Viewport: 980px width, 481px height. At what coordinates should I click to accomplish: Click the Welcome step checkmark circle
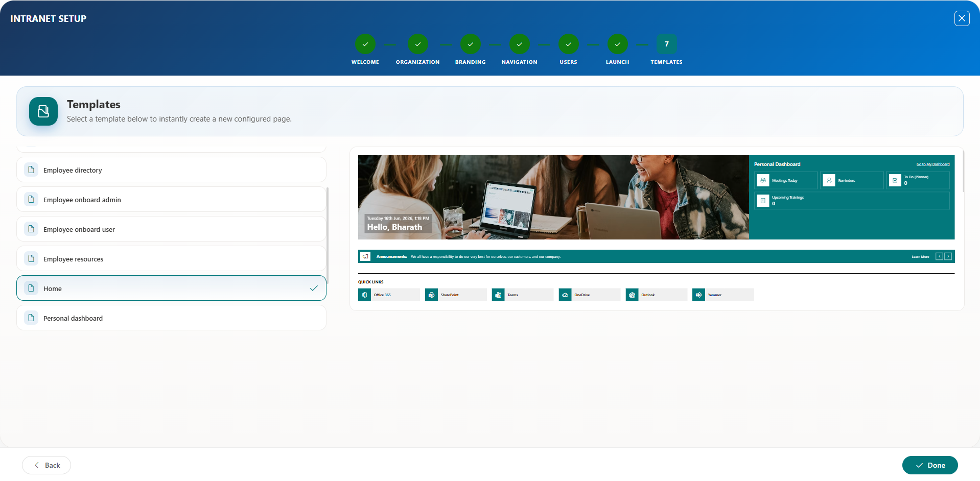[x=365, y=44]
